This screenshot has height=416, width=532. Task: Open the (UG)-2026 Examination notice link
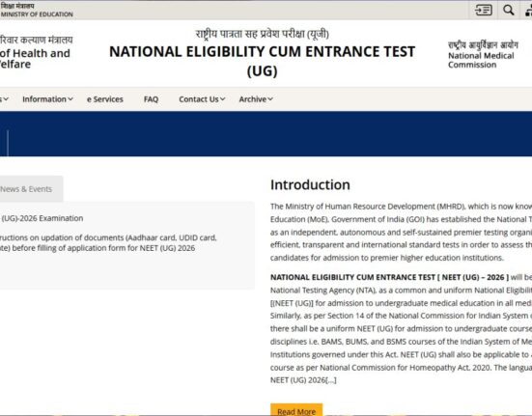coord(42,218)
